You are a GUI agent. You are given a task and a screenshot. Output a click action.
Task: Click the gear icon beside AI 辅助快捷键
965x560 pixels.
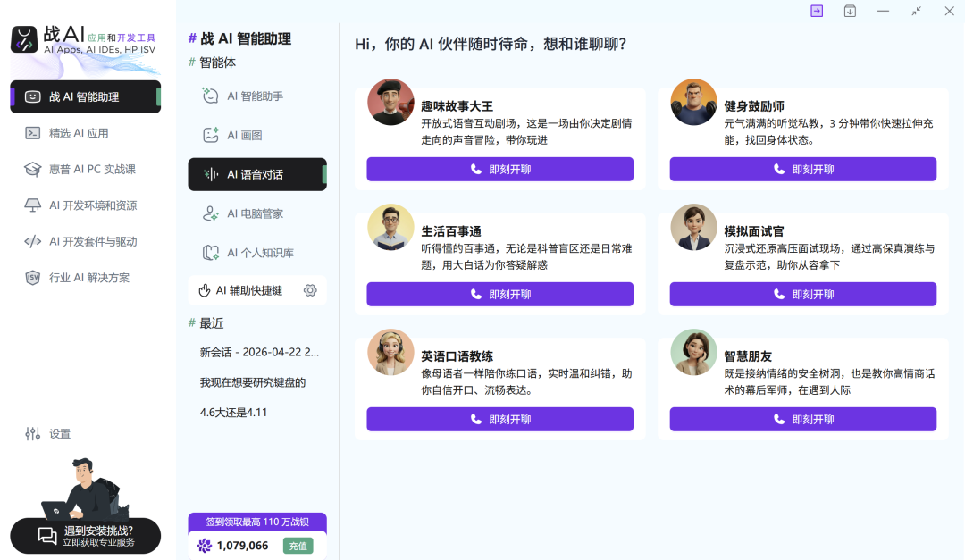[310, 289]
